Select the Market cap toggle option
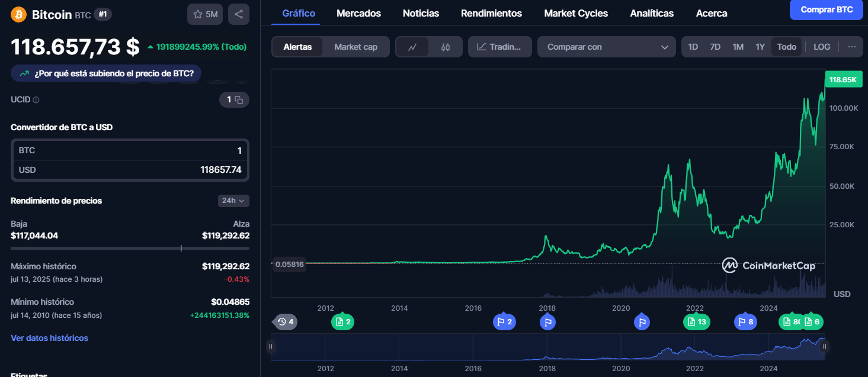The image size is (868, 377). point(355,47)
